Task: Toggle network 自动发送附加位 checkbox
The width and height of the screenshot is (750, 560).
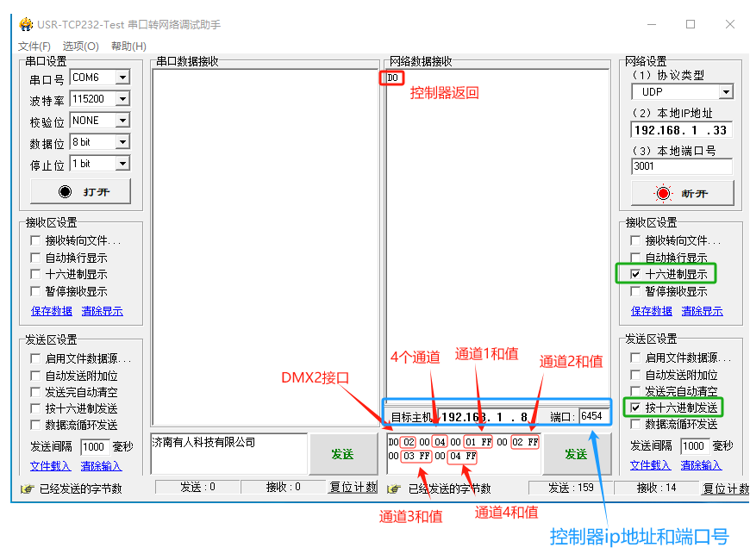Action: pyautogui.click(x=635, y=375)
